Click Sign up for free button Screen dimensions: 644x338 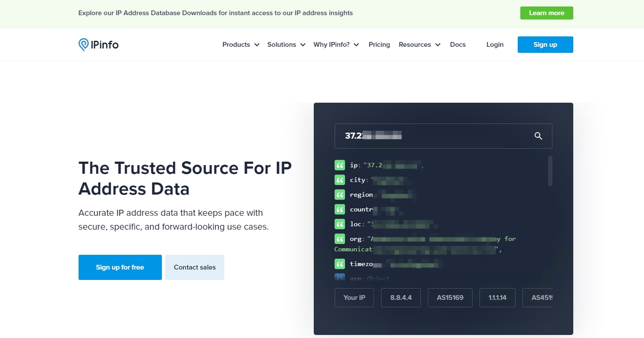pos(120,267)
